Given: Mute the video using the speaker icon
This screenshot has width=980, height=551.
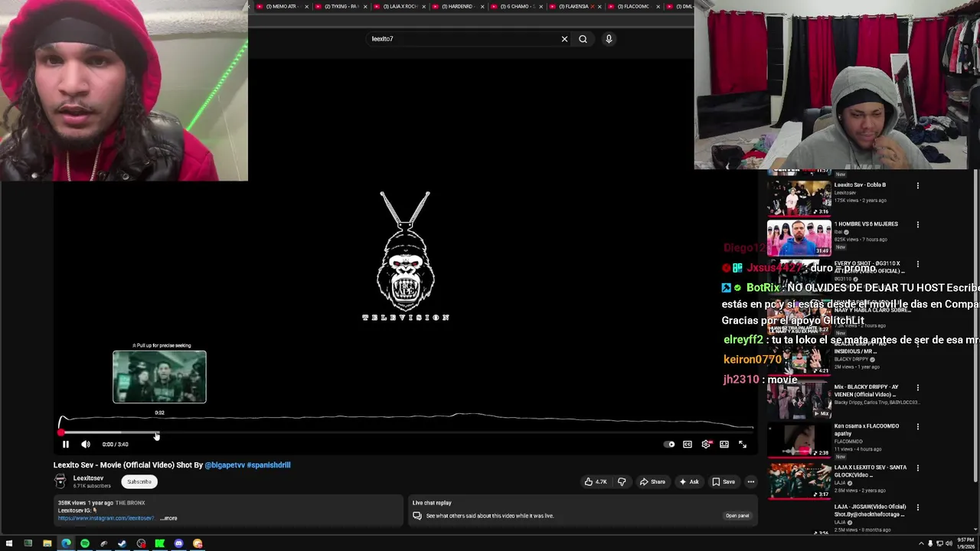Looking at the screenshot, I should click(86, 444).
